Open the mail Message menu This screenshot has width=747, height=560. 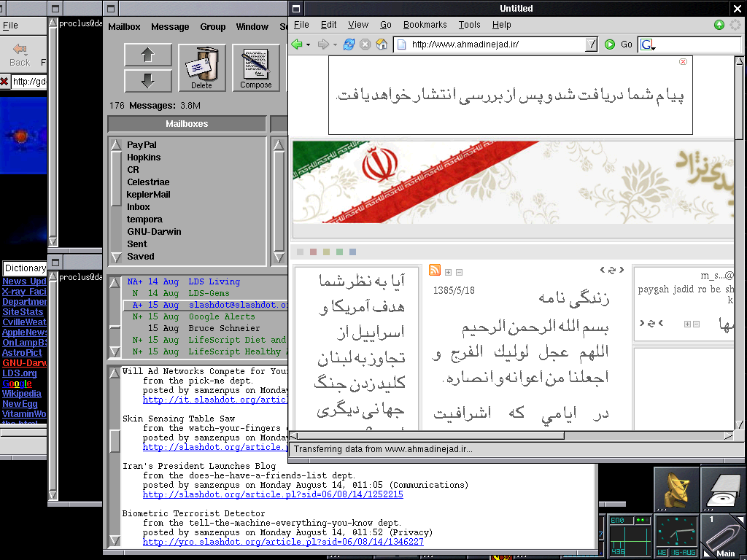170,27
